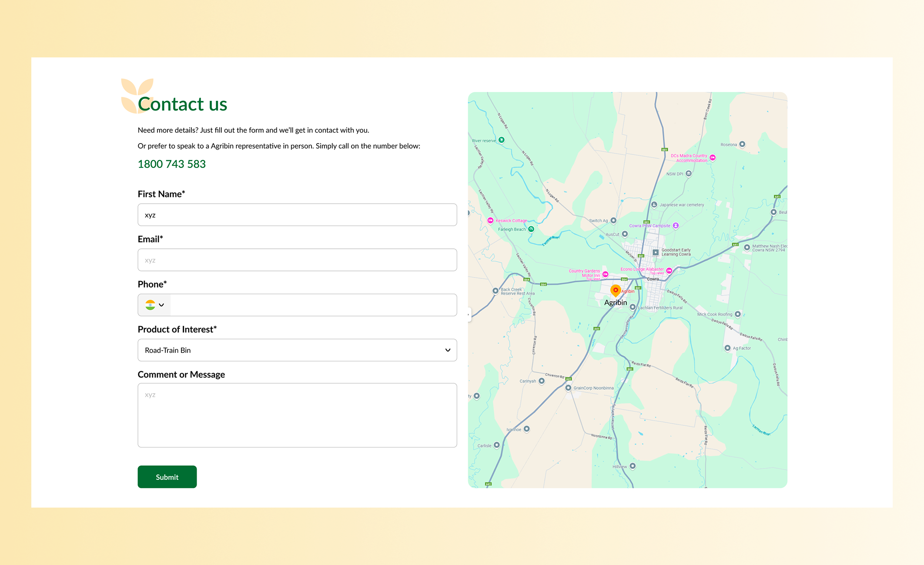Click the Cowra POW Campsite marker
924x565 pixels.
coord(676,226)
